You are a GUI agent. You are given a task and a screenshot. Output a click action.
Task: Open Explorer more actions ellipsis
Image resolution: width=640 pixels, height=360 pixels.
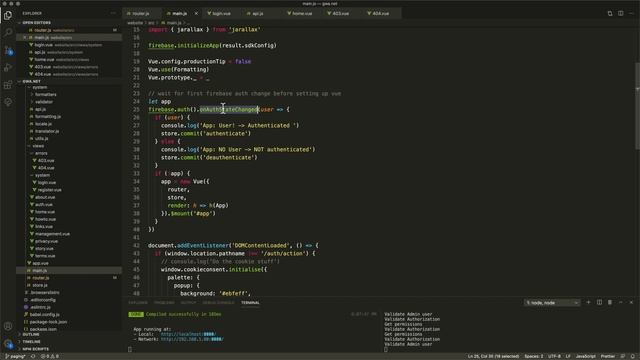click(113, 13)
